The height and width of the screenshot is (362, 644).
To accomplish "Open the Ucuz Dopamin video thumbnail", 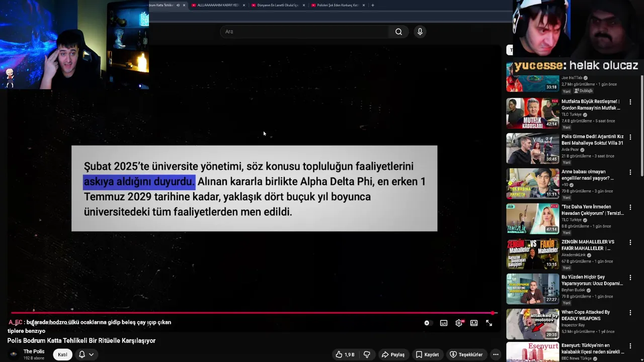I will tap(532, 289).
